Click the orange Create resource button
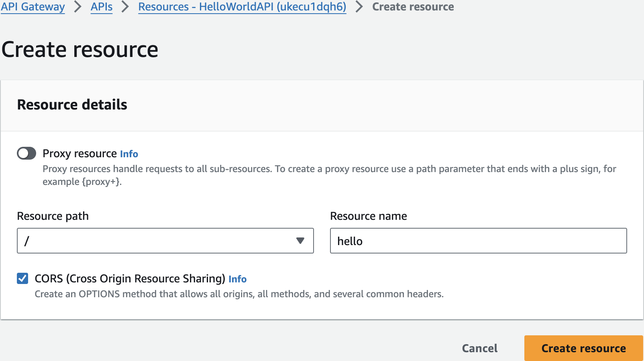 [583, 348]
